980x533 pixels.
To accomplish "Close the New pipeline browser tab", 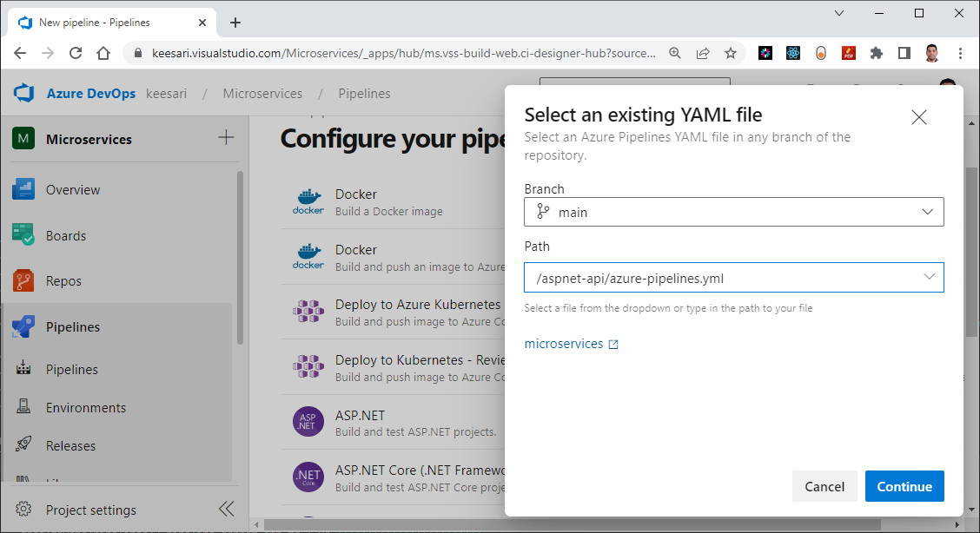I will point(202,23).
